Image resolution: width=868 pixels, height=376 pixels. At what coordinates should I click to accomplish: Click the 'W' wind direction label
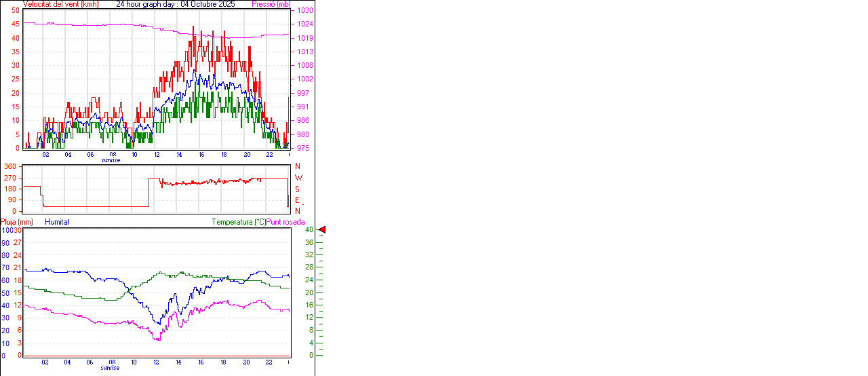coord(298,178)
